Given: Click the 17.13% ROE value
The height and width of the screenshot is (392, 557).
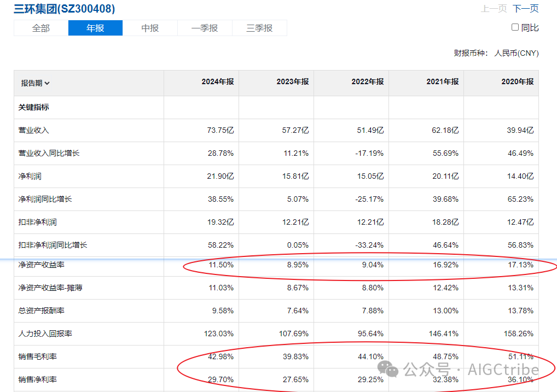Looking at the screenshot, I should pyautogui.click(x=520, y=265).
